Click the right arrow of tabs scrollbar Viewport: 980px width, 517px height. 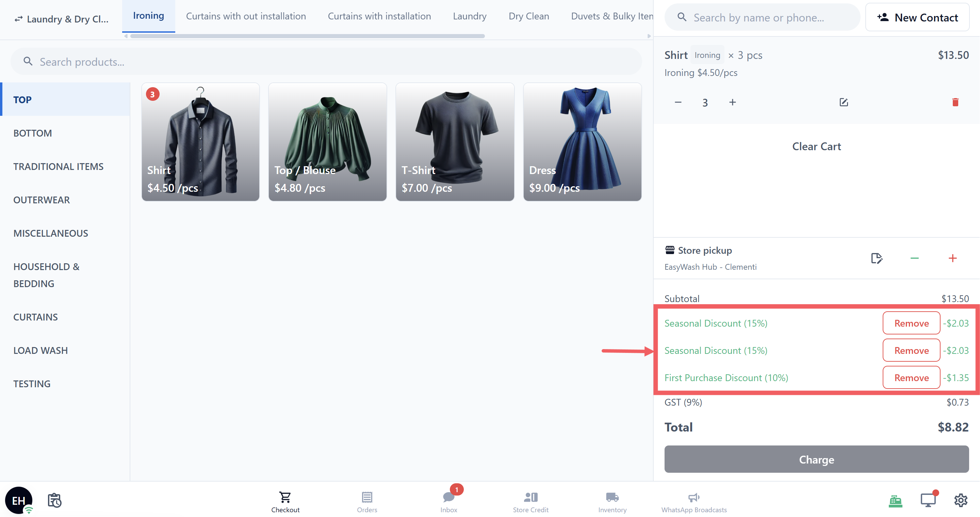[649, 36]
